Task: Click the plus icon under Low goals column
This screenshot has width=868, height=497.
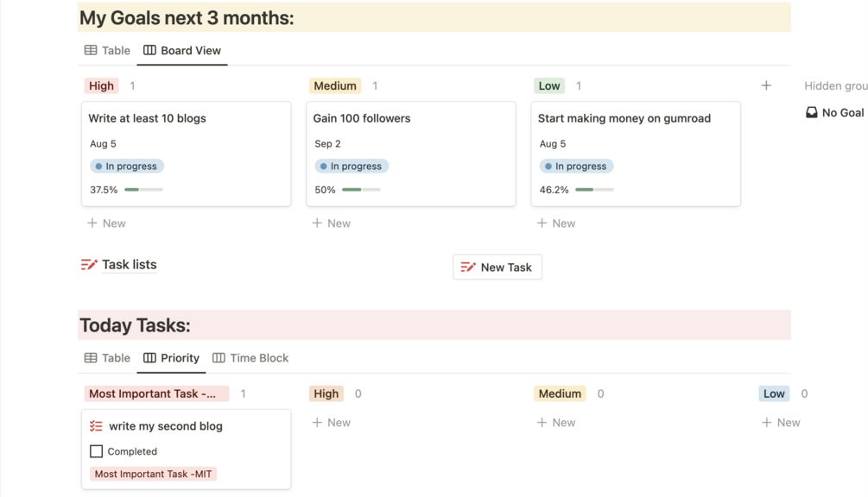Action: pyautogui.click(x=542, y=223)
